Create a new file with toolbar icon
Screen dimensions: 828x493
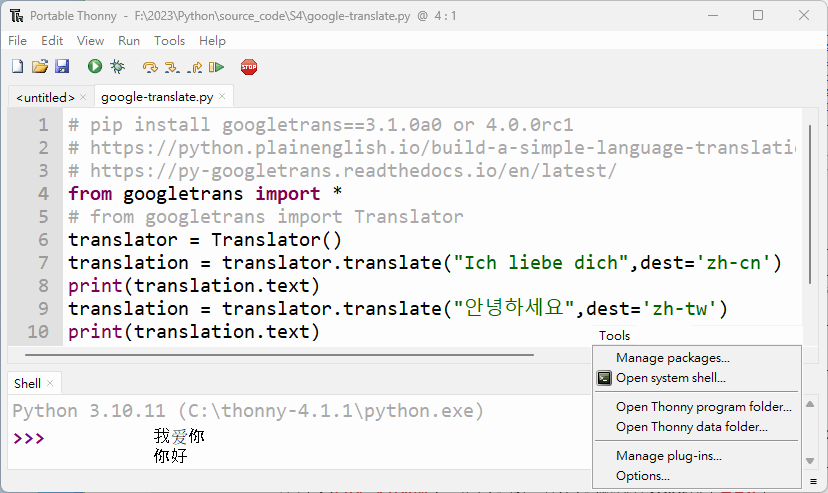pos(17,67)
